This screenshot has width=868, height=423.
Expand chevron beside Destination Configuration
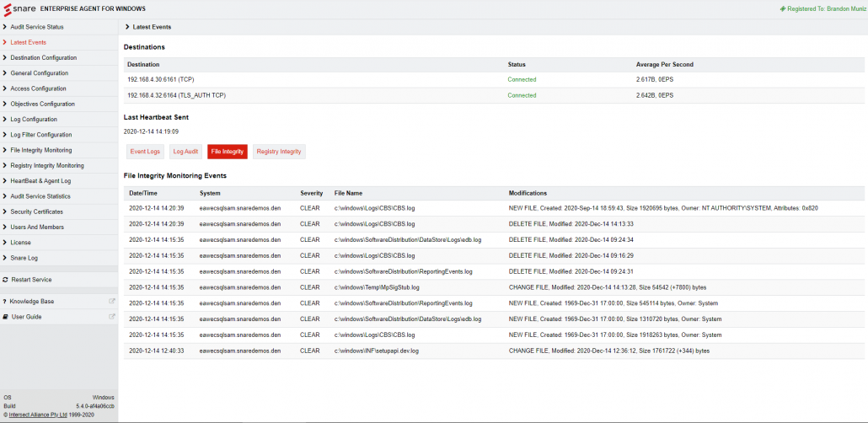pos(5,57)
